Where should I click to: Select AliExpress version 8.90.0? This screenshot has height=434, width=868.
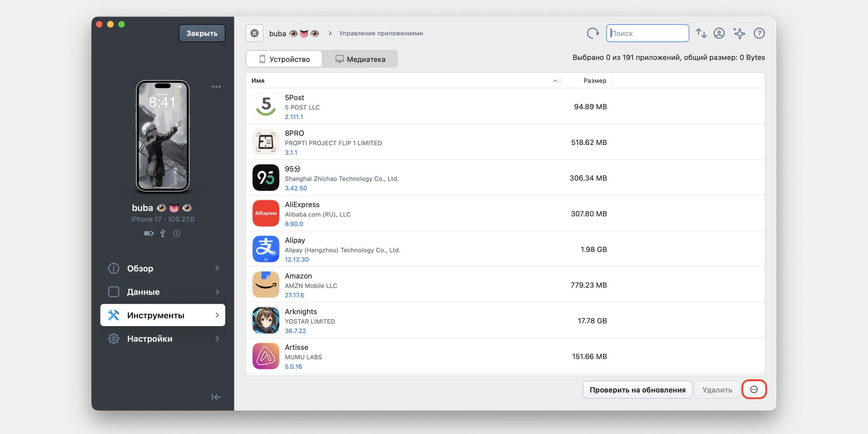[x=294, y=224]
